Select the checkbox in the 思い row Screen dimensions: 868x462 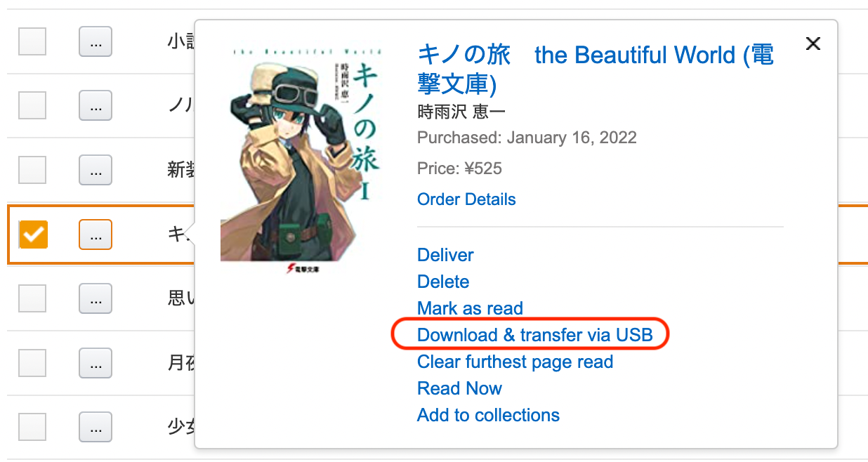[x=32, y=298]
